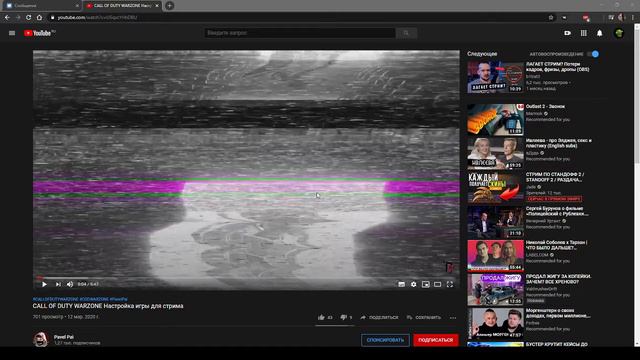The width and height of the screenshot is (640, 360).
Task: Mute the video volume
Action: (70, 284)
